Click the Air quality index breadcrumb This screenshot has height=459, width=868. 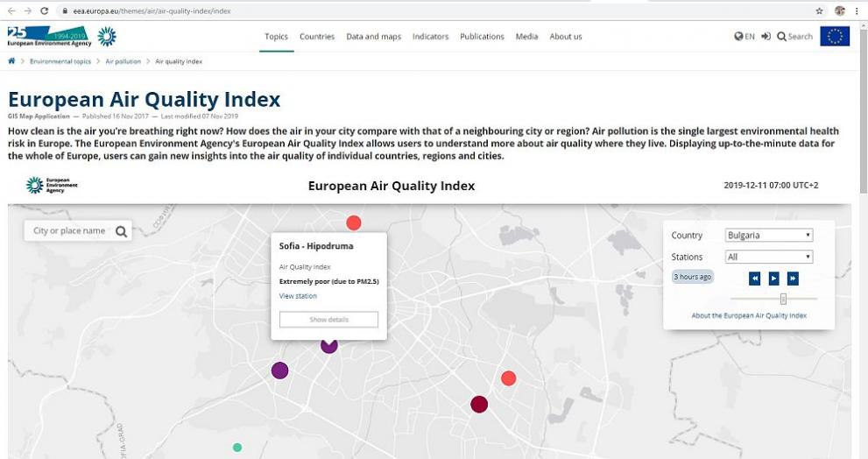tap(179, 61)
